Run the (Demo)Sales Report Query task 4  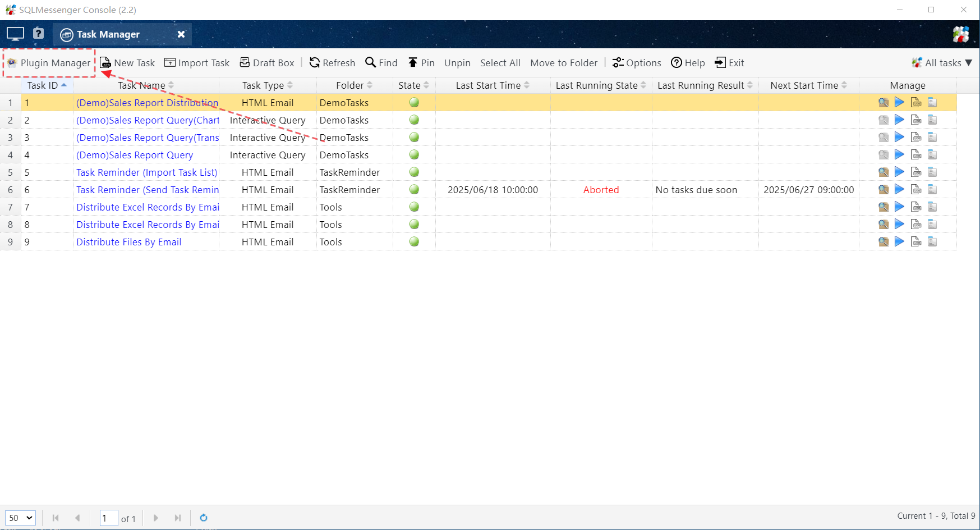(x=899, y=154)
